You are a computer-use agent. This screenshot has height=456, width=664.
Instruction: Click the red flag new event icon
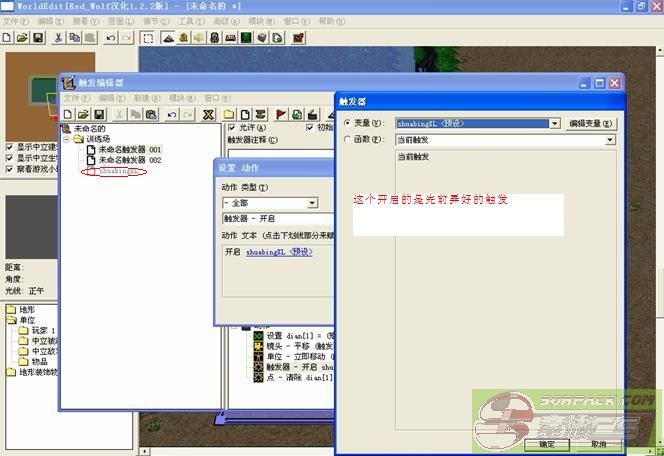pyautogui.click(x=281, y=114)
